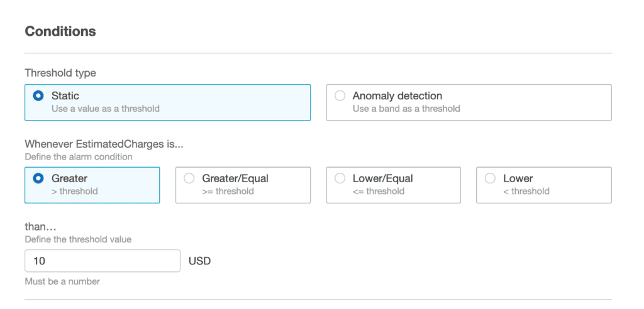The width and height of the screenshot is (644, 309).
Task: Select the Greater condition radio button
Action: tap(38, 178)
